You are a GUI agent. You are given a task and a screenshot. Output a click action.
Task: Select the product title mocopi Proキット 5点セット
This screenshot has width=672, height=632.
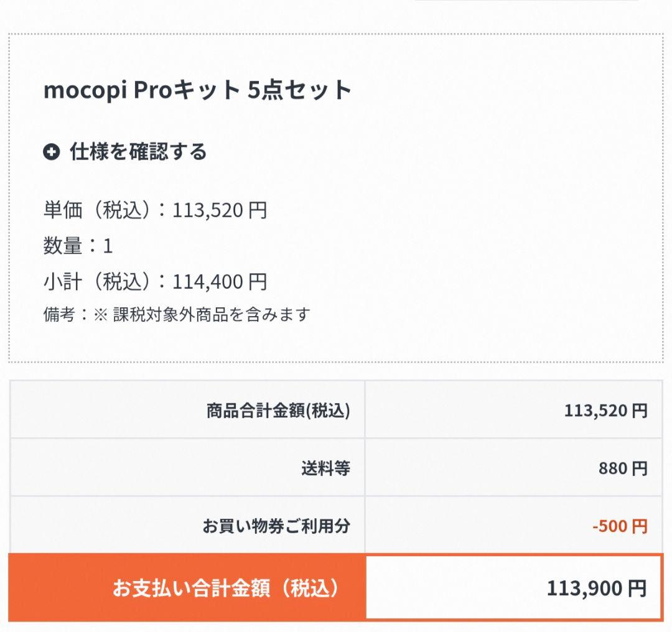(197, 89)
